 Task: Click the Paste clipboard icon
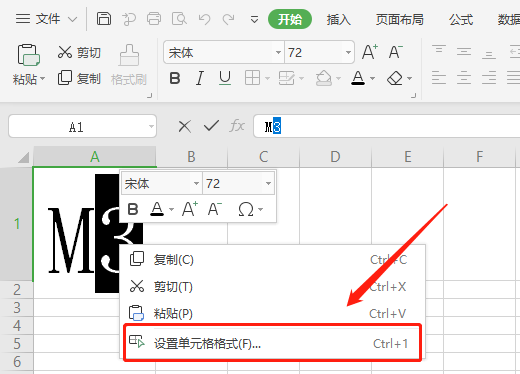pyautogui.click(x=29, y=55)
